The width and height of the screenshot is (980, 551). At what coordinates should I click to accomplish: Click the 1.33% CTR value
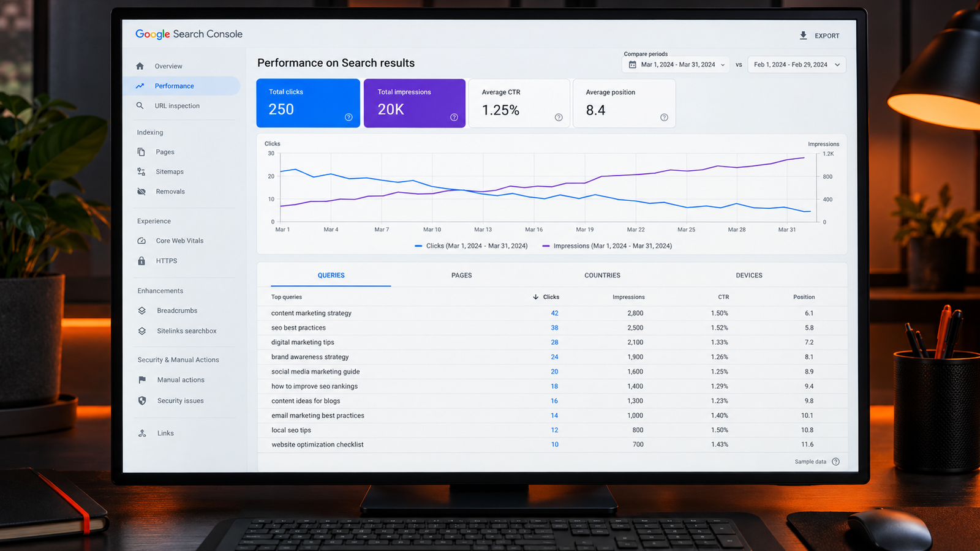point(720,342)
